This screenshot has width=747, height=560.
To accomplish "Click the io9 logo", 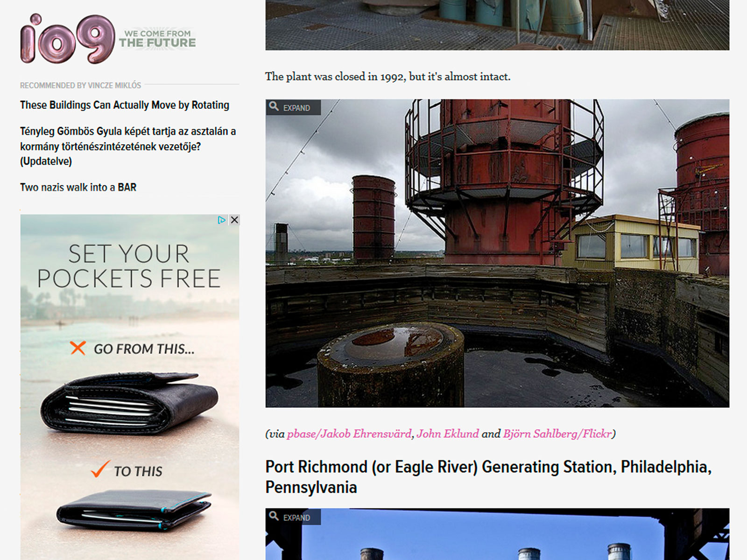I will click(68, 39).
